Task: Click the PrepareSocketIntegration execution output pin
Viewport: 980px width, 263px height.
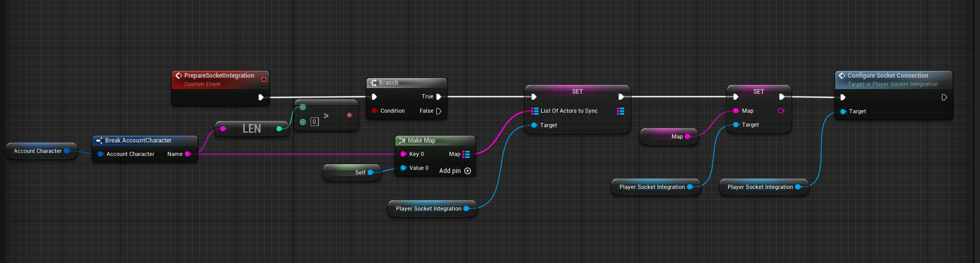Action: (x=261, y=97)
